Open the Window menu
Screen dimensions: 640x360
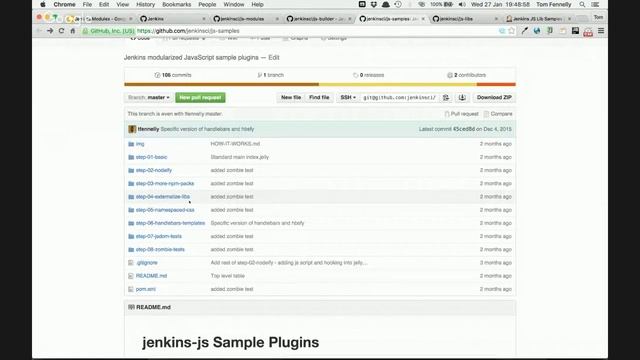[x=234, y=4]
